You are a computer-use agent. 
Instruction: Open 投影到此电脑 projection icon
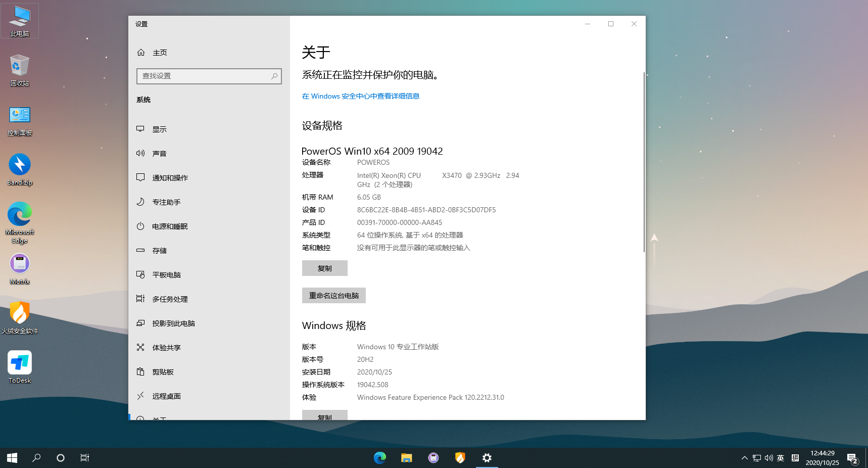tap(140, 323)
